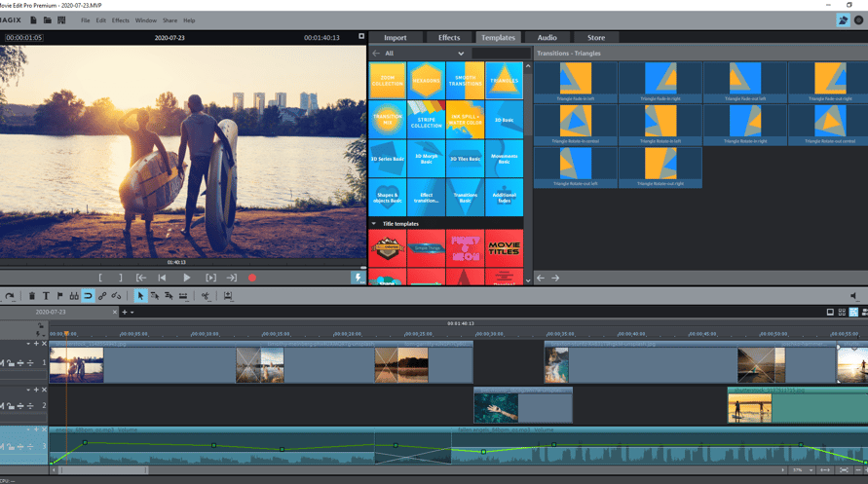Open the Additional fades tile
Image resolution: width=868 pixels, height=484 pixels.
[504, 198]
